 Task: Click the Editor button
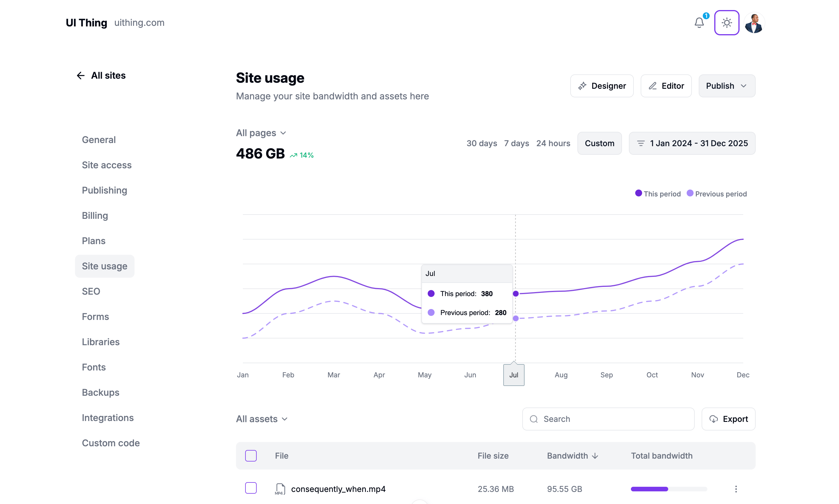666,86
